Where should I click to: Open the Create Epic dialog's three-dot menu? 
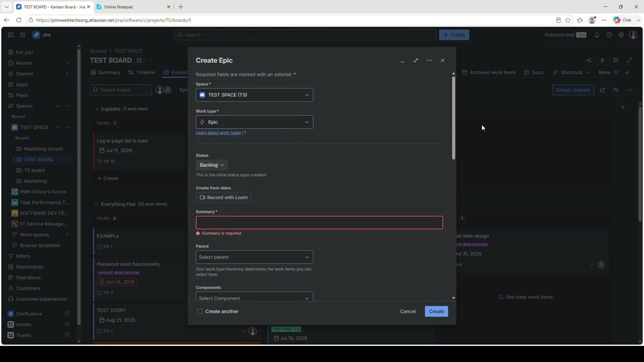(x=429, y=60)
